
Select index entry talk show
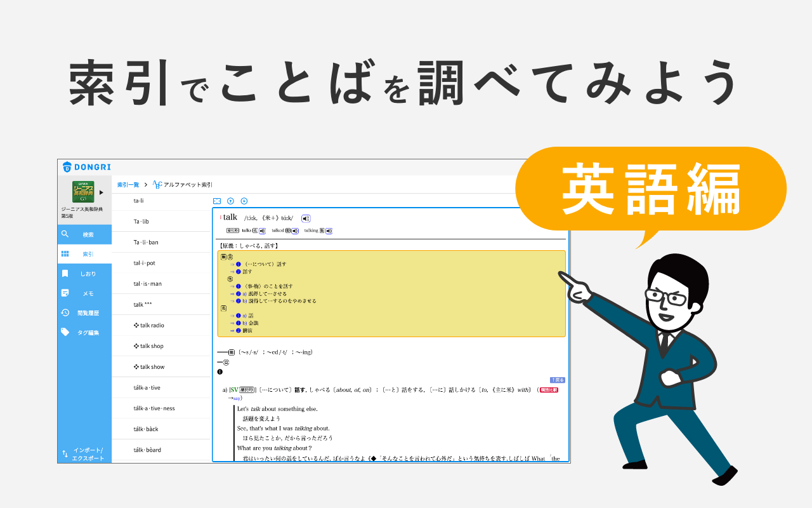161,367
